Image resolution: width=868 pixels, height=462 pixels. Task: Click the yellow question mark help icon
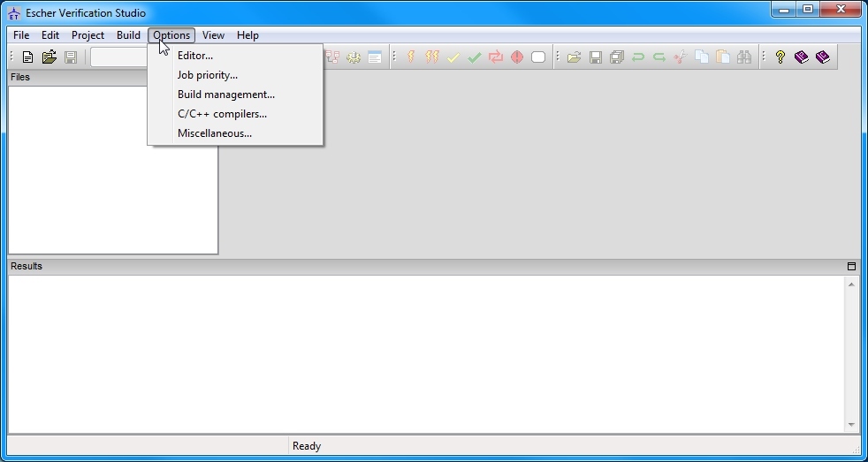click(x=780, y=57)
